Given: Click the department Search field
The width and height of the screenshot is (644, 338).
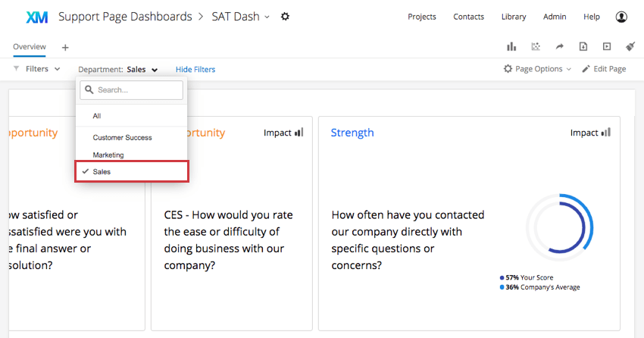Looking at the screenshot, I should (131, 90).
